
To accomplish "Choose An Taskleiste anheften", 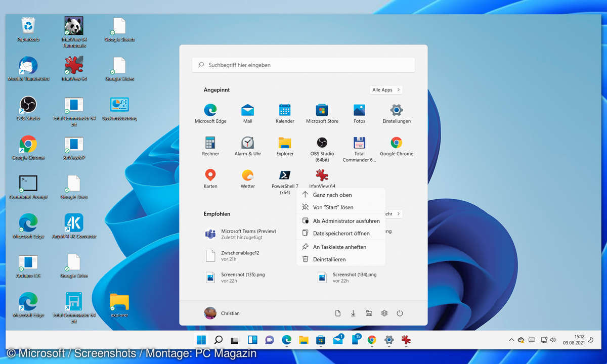I will 341,247.
